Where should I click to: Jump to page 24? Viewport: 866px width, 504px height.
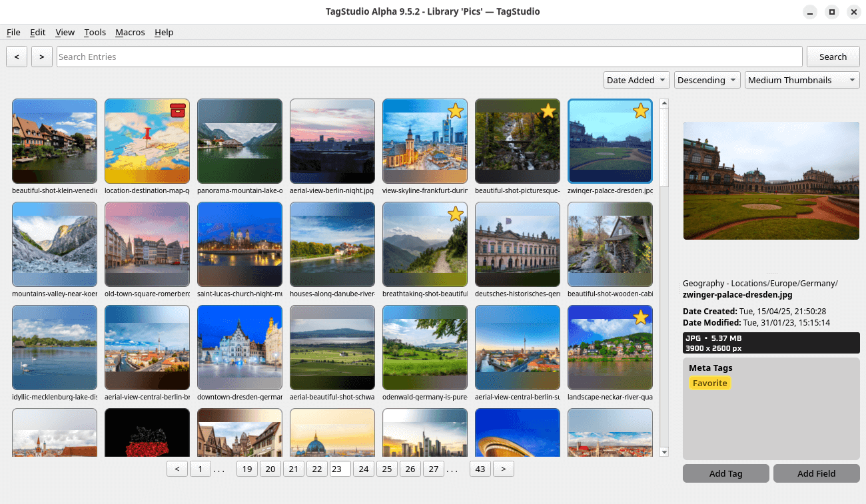363,469
